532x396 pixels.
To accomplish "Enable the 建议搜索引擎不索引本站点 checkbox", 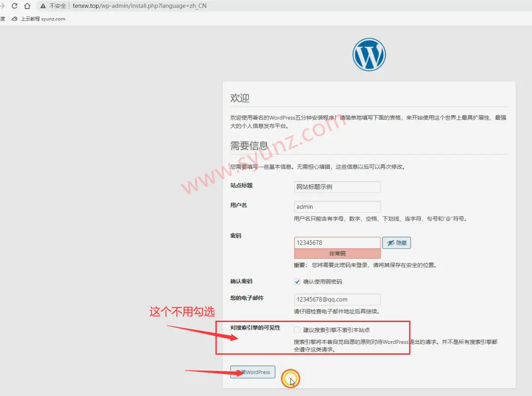I will click(x=297, y=330).
